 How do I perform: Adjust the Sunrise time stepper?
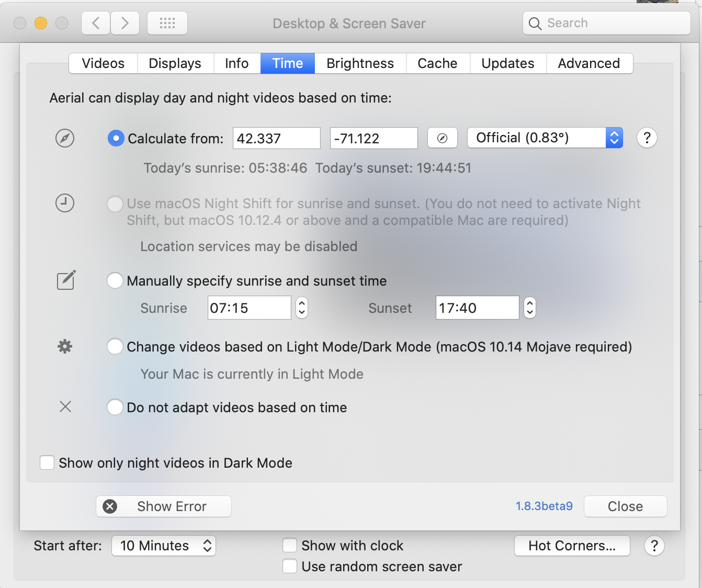[x=302, y=308]
